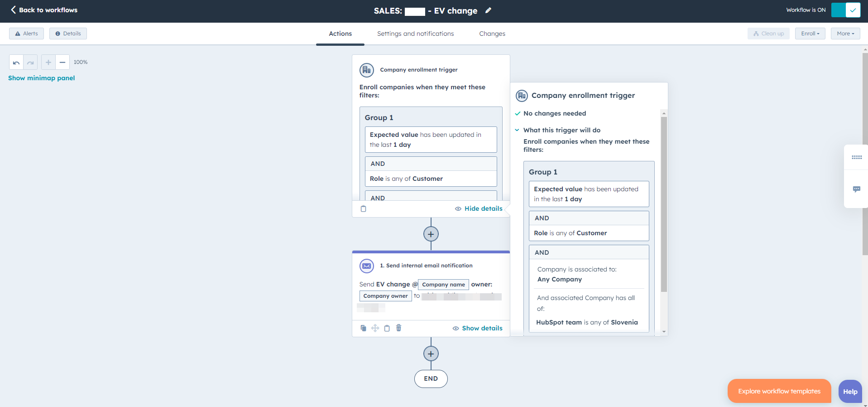868x407 pixels.
Task: Open the comments icon on right sidebar
Action: [x=856, y=189]
